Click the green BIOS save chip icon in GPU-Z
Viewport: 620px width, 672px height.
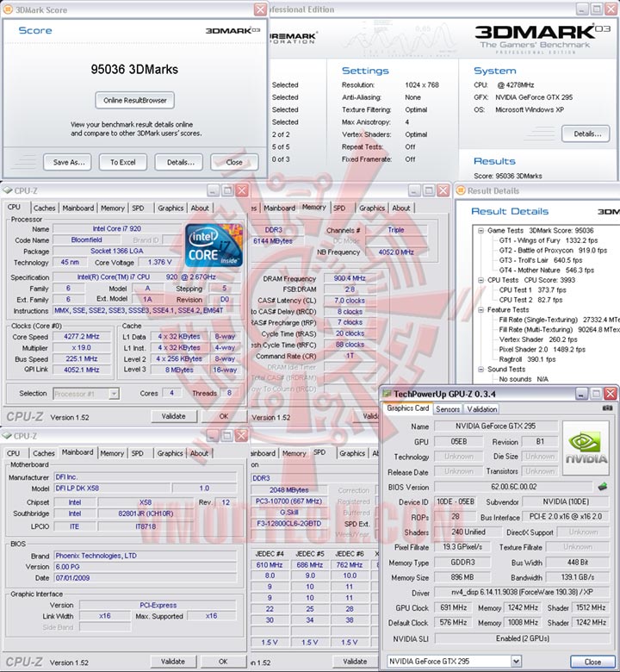(603, 487)
